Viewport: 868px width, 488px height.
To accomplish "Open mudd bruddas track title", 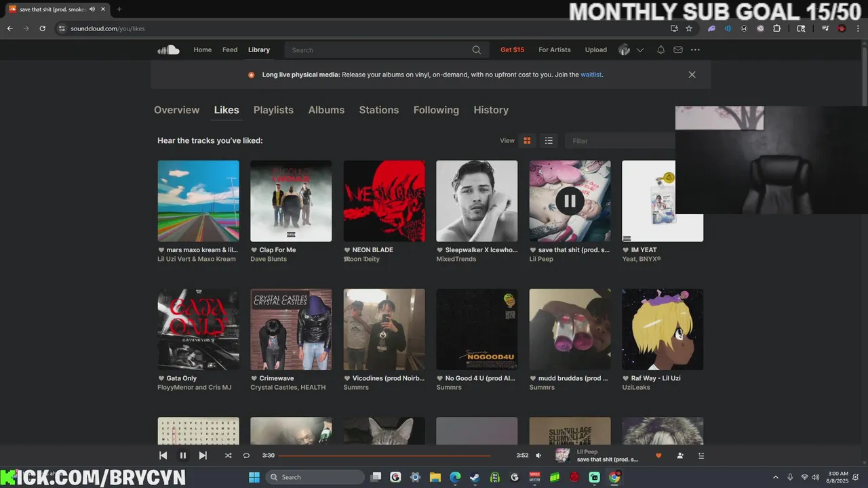I will (x=573, y=379).
